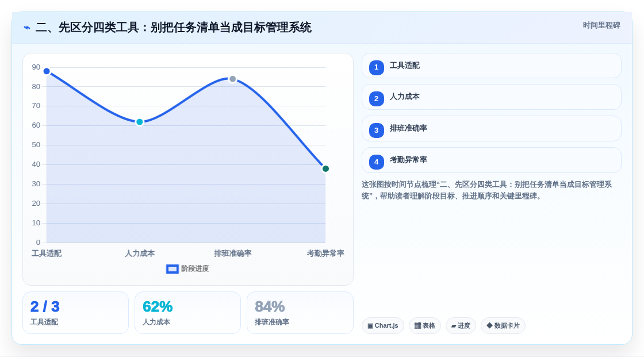Click number 4 badge for 考勤异常率
The height and width of the screenshot is (357, 644).
coord(376,162)
